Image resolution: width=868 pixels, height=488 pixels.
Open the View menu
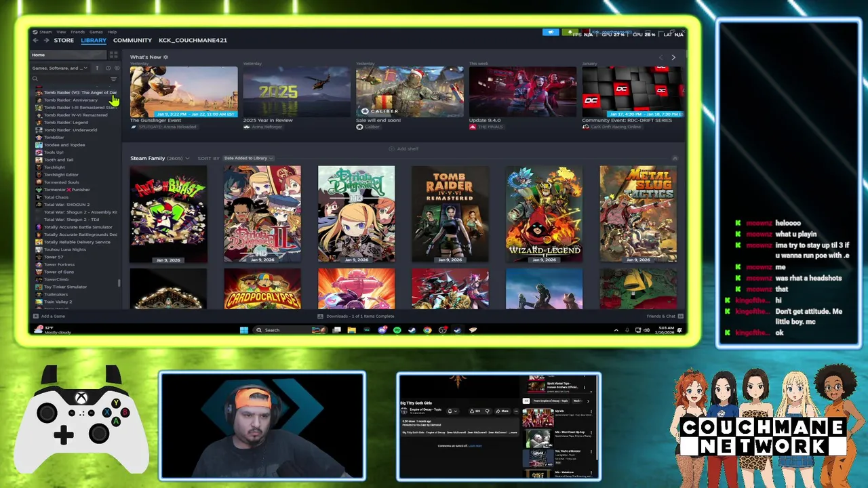[x=61, y=32]
